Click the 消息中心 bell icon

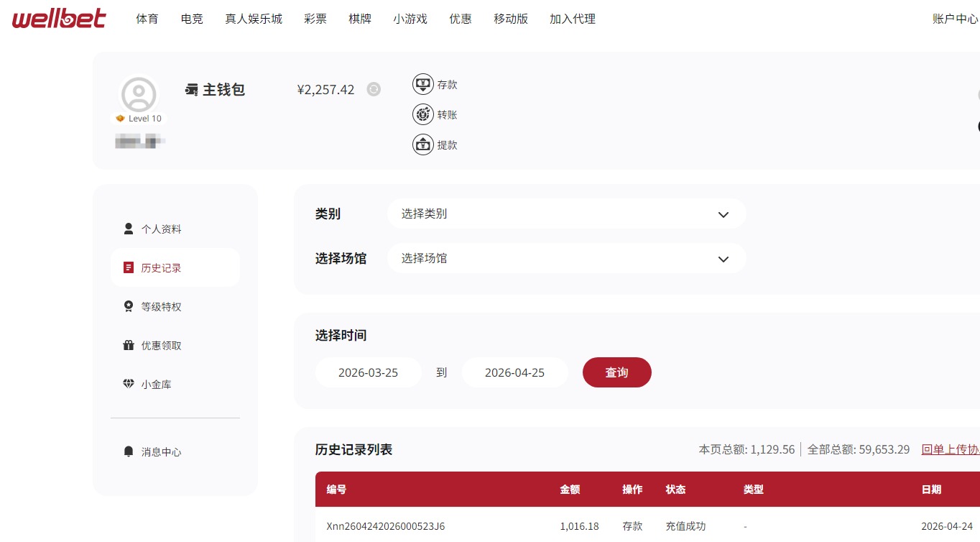coord(129,451)
